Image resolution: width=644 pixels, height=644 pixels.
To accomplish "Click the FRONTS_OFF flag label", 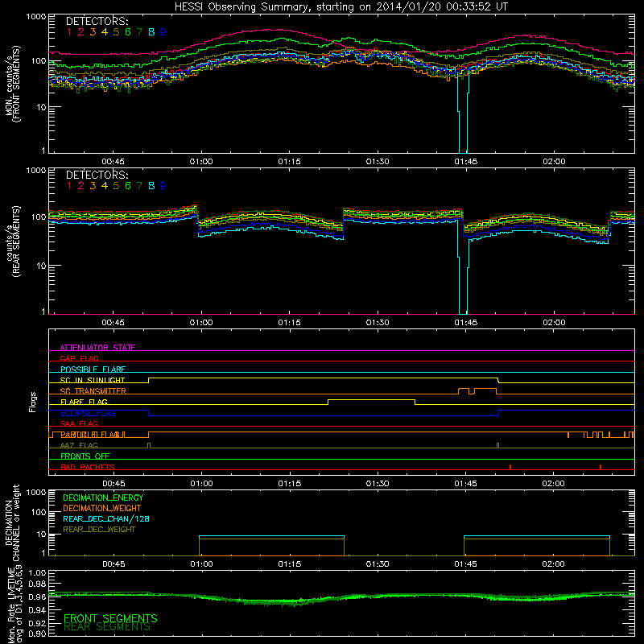I will point(85,456).
